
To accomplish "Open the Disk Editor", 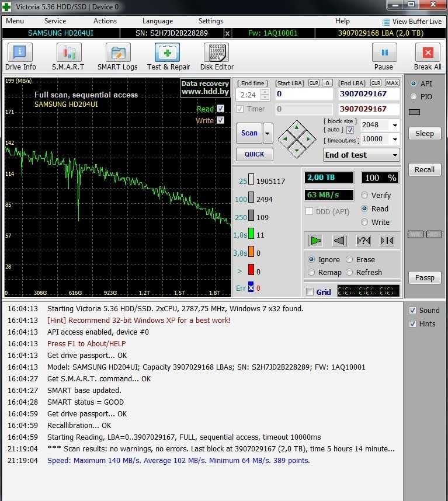I will pyautogui.click(x=217, y=57).
